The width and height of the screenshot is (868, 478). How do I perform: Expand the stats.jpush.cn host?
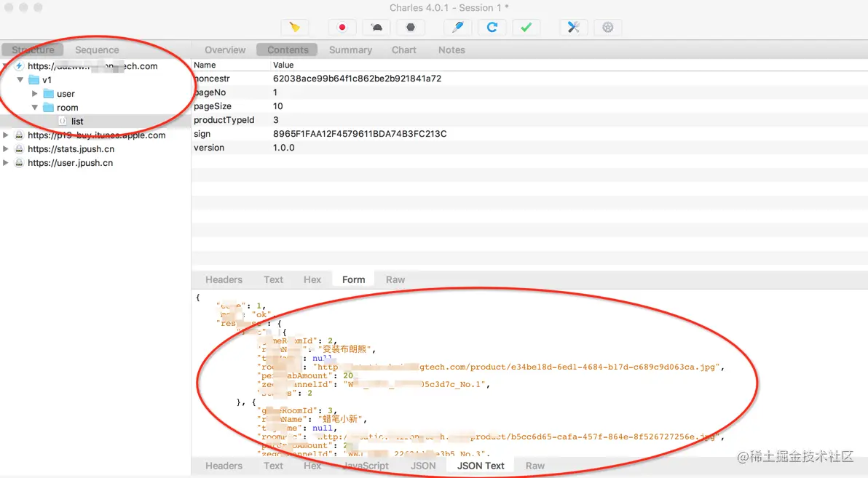point(6,149)
